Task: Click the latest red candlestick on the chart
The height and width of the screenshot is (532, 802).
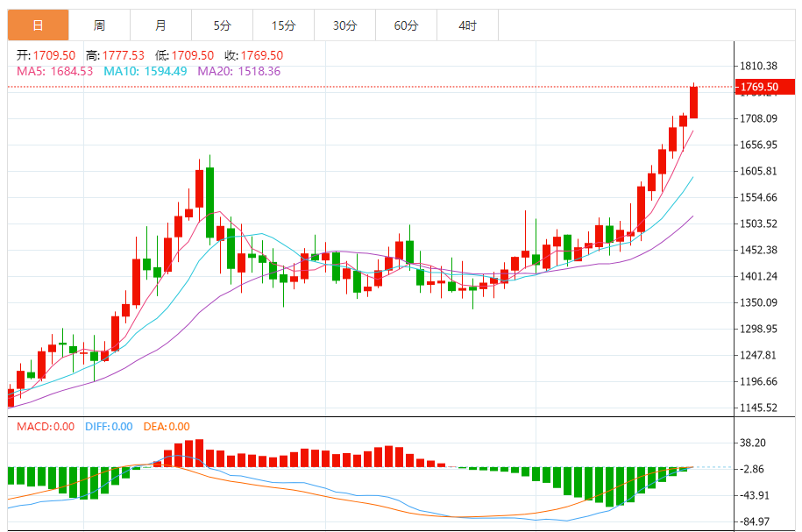Action: pos(693,103)
